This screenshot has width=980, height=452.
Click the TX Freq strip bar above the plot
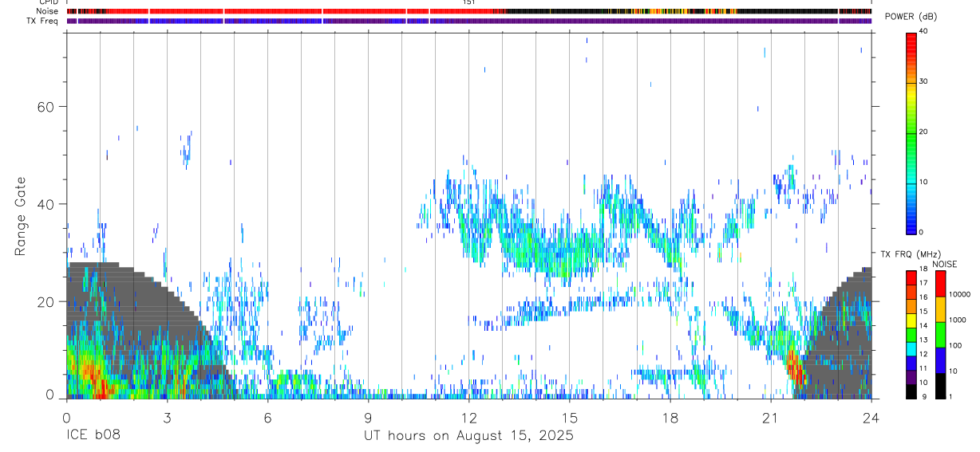tap(468, 21)
